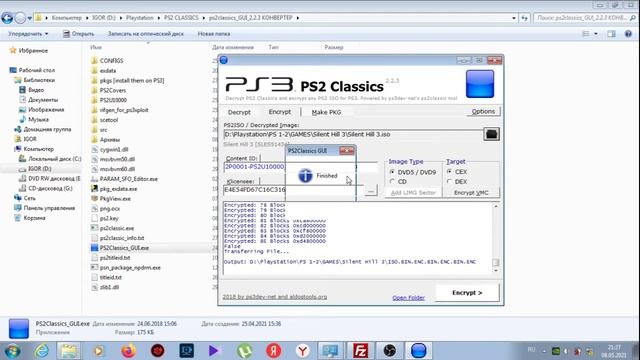Click the PS2ISO path input field
Image resolution: width=640 pixels, height=360 pixels.
click(x=352, y=134)
